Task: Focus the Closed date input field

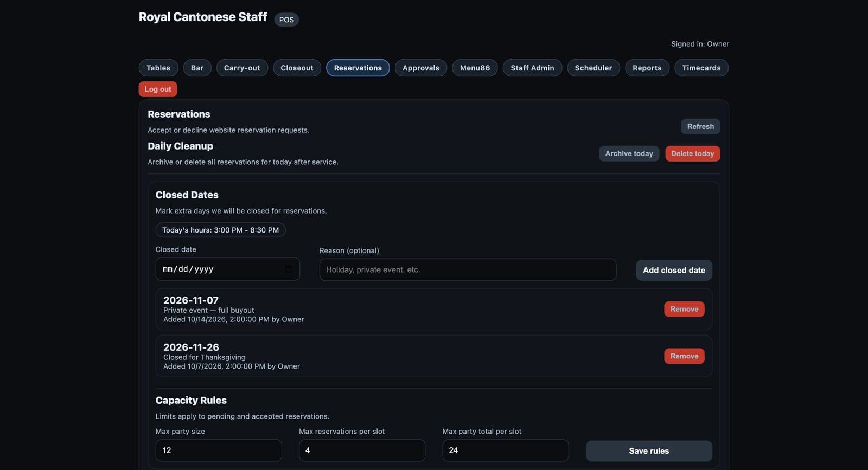Action: [x=228, y=269]
